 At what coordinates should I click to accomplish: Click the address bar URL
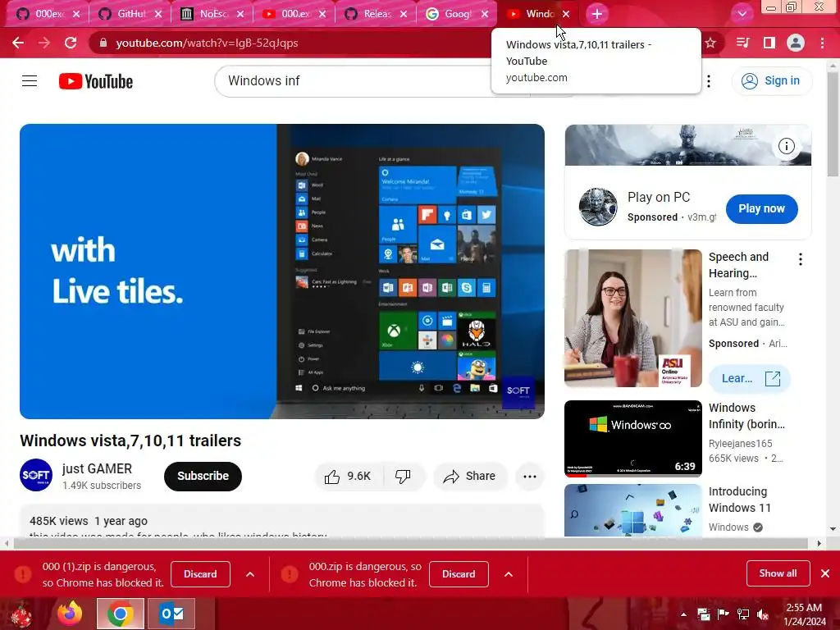[207, 43]
